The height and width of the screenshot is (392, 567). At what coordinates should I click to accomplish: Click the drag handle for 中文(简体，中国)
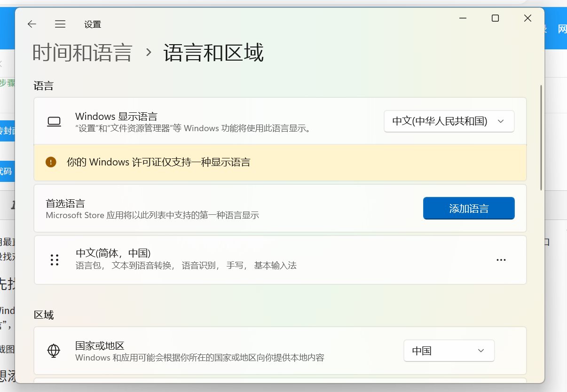(55, 260)
